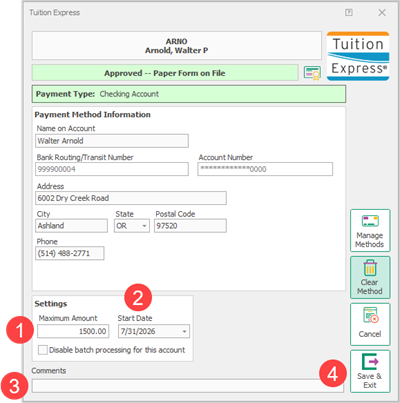Viewport: 400px width, 403px height.
Task: Focus the Postal Code field
Action: point(190,226)
